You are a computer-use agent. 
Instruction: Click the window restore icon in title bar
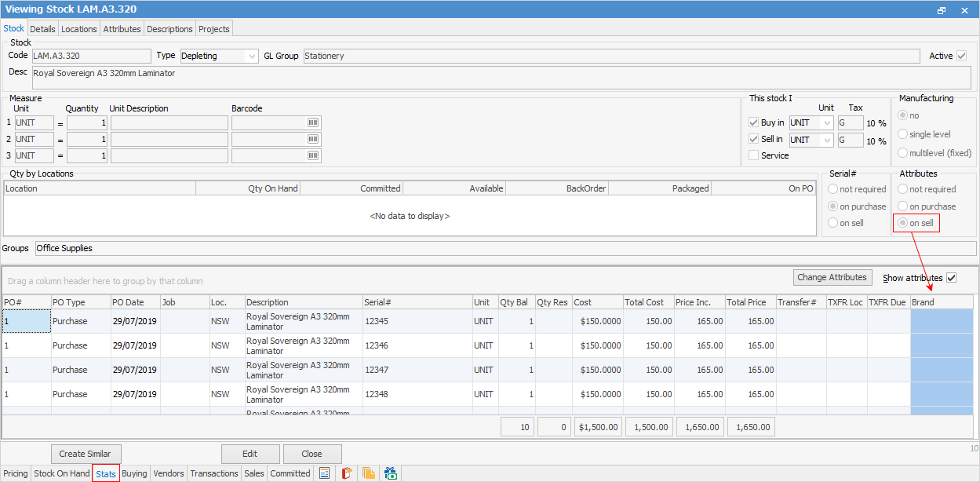pyautogui.click(x=941, y=9)
